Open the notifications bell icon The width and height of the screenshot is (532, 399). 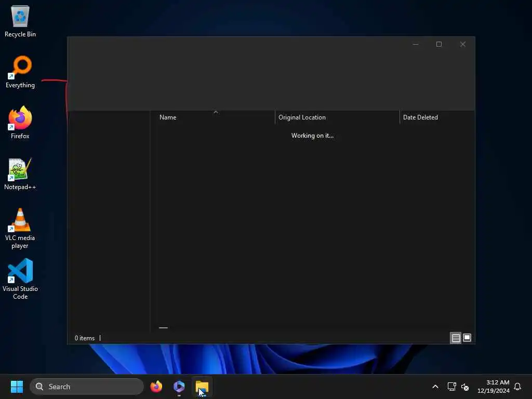517,387
